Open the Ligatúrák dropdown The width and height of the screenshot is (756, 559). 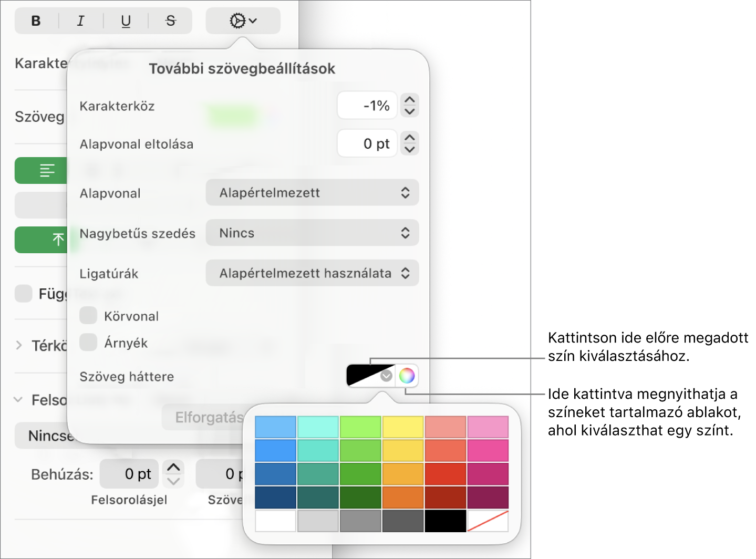click(x=312, y=273)
